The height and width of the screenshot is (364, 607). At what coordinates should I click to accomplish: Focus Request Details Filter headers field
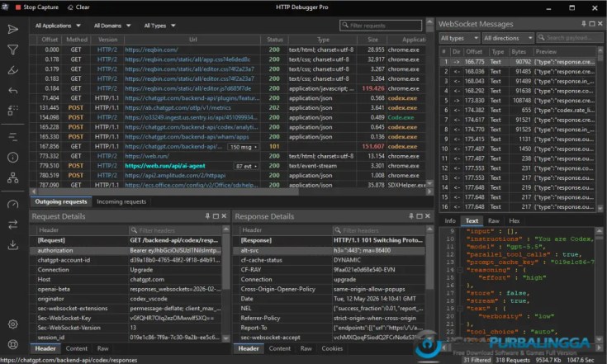[175, 230]
